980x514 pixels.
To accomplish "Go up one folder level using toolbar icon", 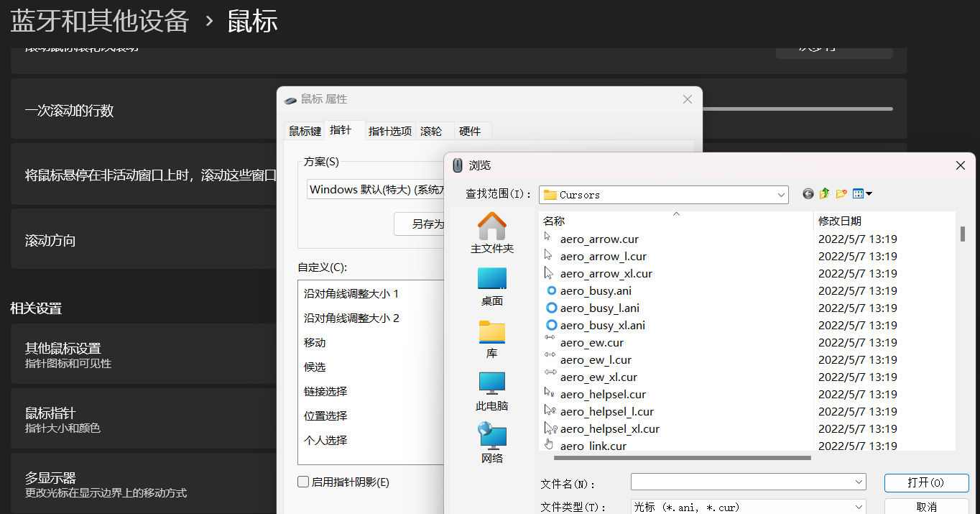I will tap(825, 193).
